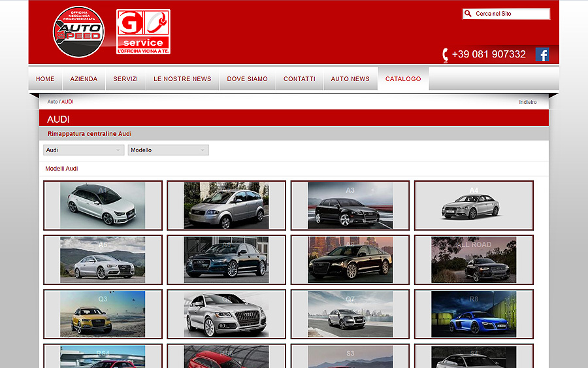Click the Indietro back link
This screenshot has height=368, width=588.
528,102
